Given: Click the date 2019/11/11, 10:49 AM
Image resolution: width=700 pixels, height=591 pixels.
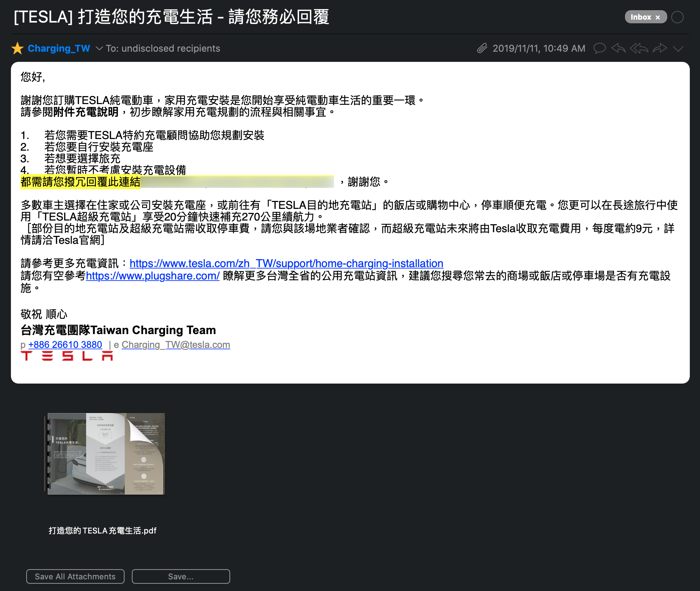Looking at the screenshot, I should [539, 48].
